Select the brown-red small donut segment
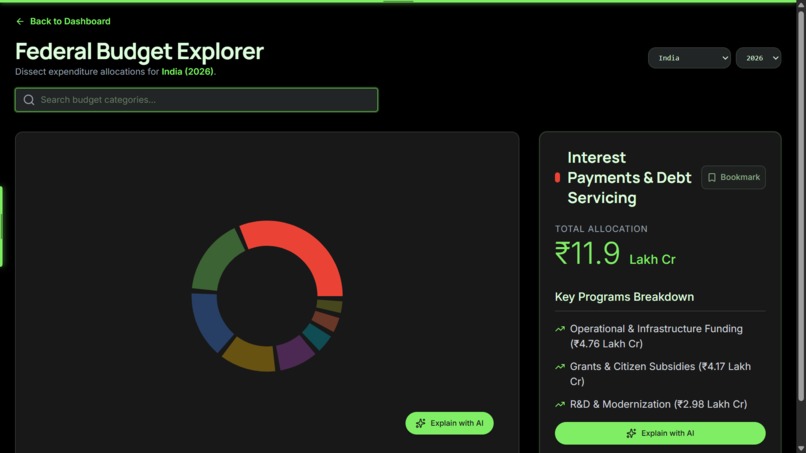 [x=326, y=320]
